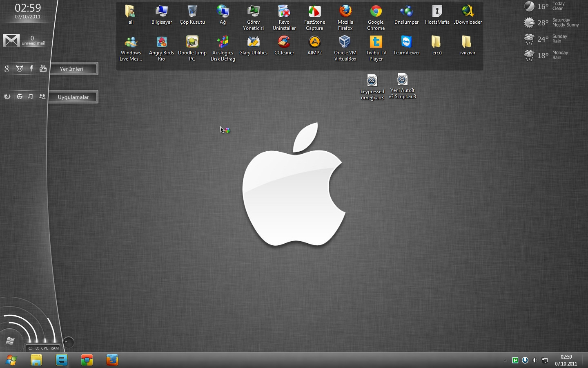Viewport: 588px width, 368px height.
Task: Show hidden system tray icons
Action: coord(505,361)
